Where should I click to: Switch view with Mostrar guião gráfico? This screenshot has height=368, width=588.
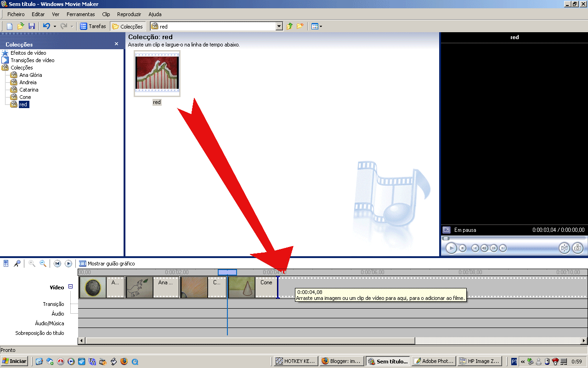[107, 264]
